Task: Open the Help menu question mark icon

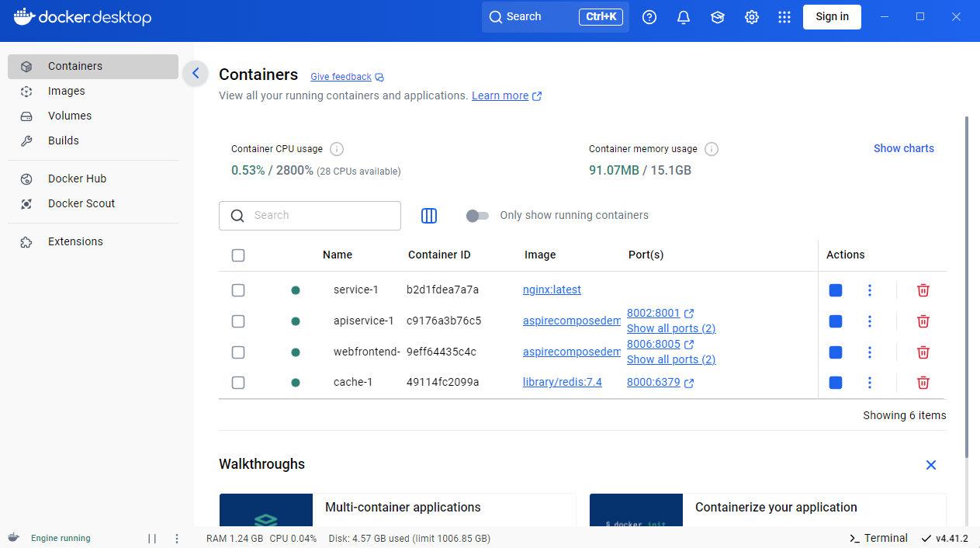Action: pyautogui.click(x=649, y=17)
